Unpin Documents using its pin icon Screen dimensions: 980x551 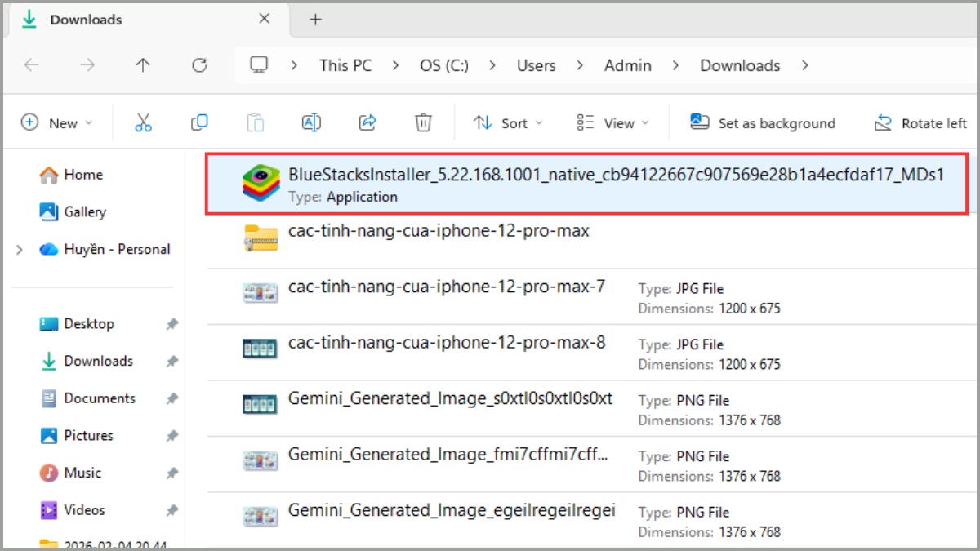point(171,399)
